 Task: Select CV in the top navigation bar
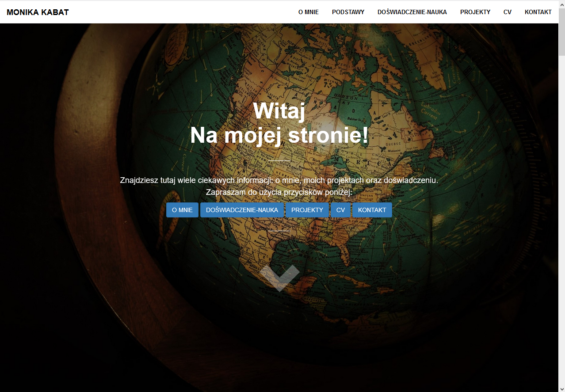coord(508,12)
